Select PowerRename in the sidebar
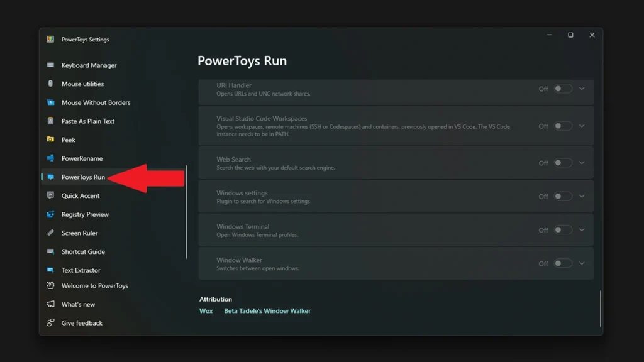This screenshot has height=362, width=644. point(82,158)
